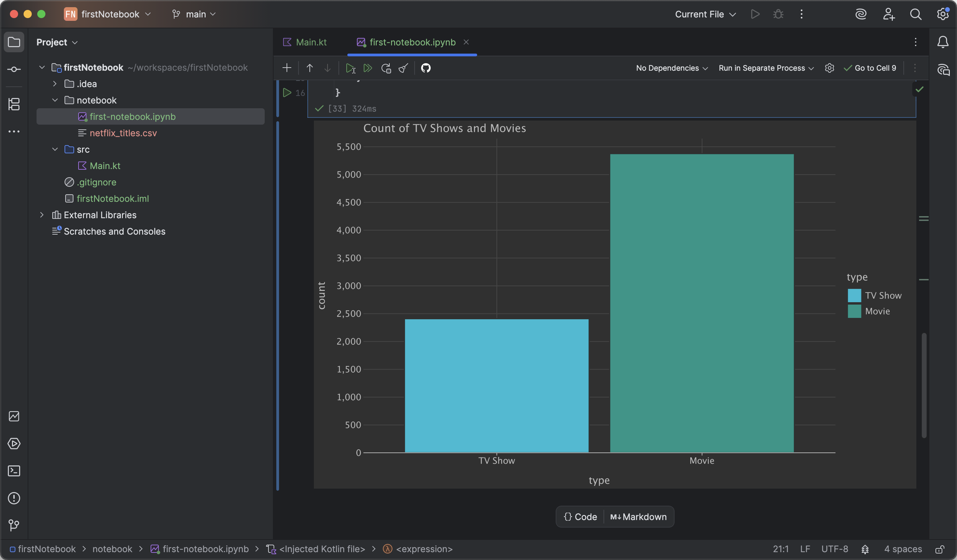Open notebook toolbar more options menu
The image size is (957, 560).
915,68
